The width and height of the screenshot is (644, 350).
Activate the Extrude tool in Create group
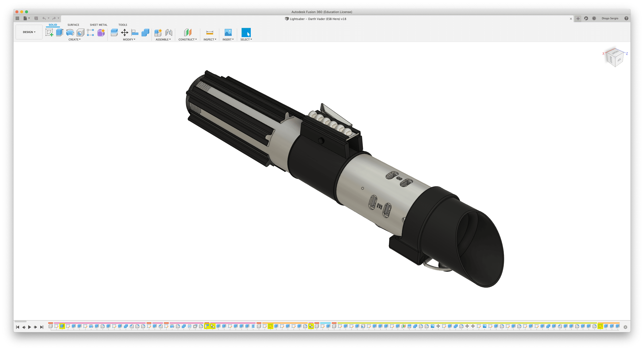pyautogui.click(x=60, y=33)
